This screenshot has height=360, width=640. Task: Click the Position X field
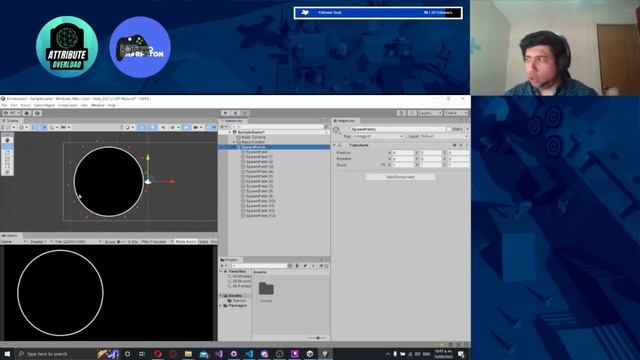point(403,153)
